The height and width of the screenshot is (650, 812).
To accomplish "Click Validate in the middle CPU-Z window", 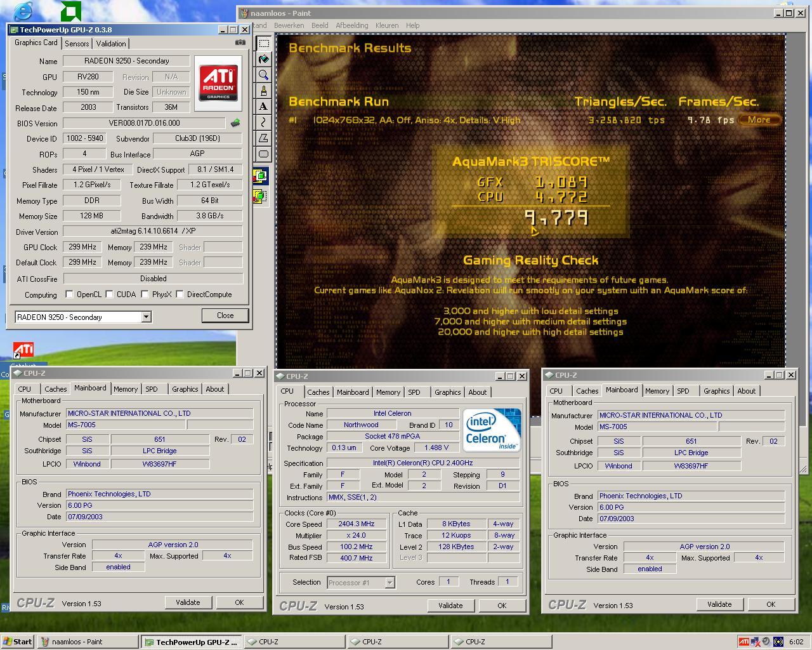I will pyautogui.click(x=450, y=606).
